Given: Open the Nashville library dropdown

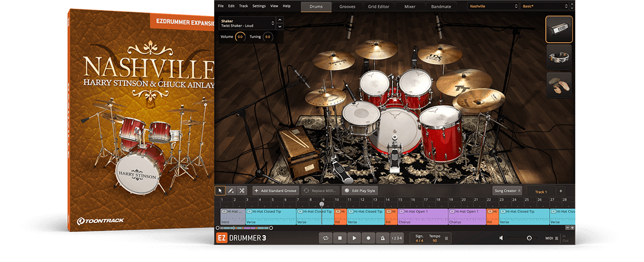Looking at the screenshot, I should tap(492, 6).
